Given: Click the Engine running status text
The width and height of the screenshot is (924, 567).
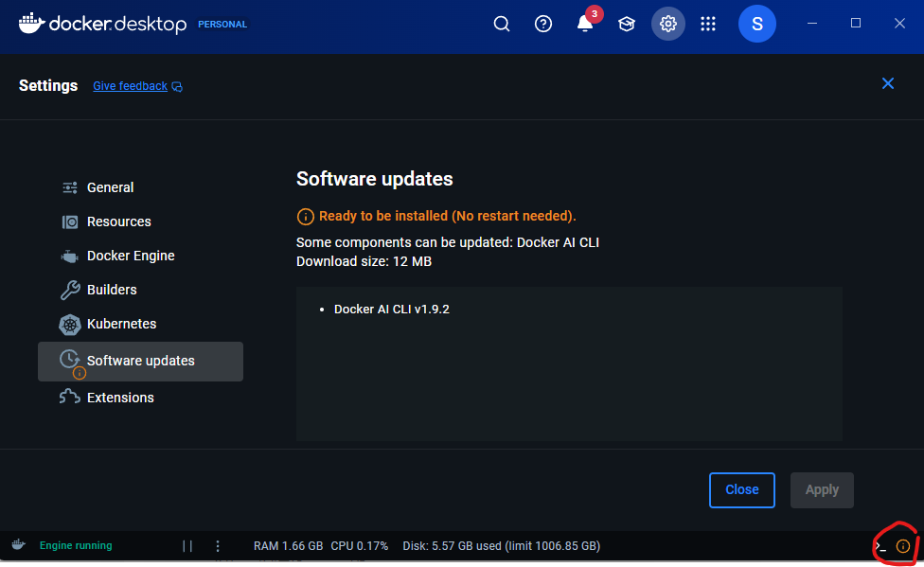Looking at the screenshot, I should pyautogui.click(x=76, y=546).
